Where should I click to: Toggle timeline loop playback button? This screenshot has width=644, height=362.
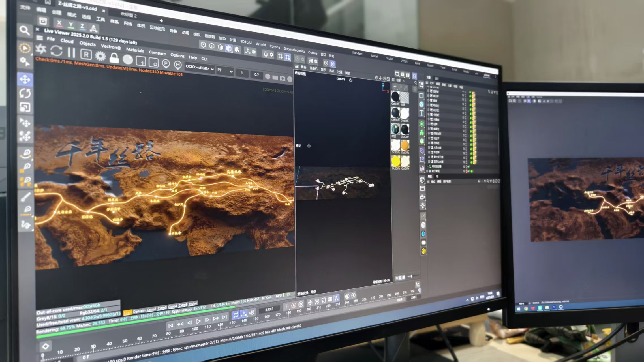tap(235, 315)
